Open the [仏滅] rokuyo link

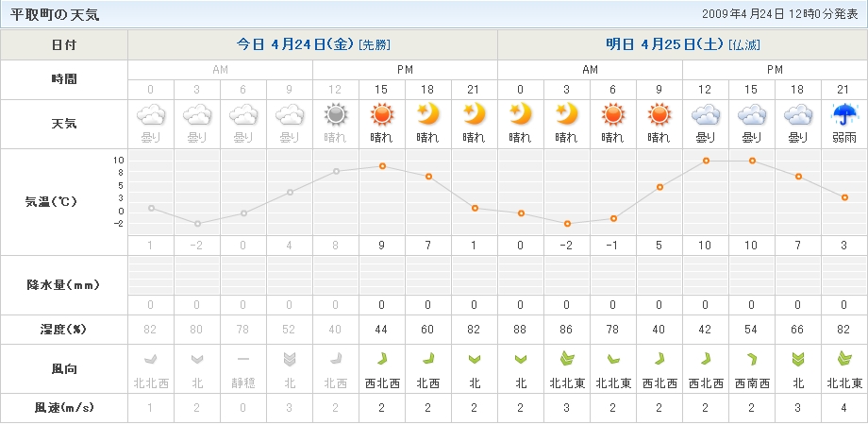click(744, 45)
